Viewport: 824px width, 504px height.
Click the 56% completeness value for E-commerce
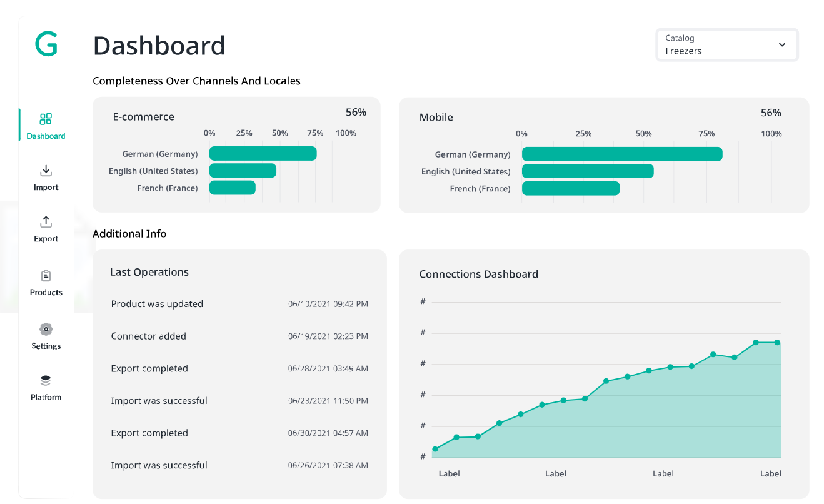[355, 112]
